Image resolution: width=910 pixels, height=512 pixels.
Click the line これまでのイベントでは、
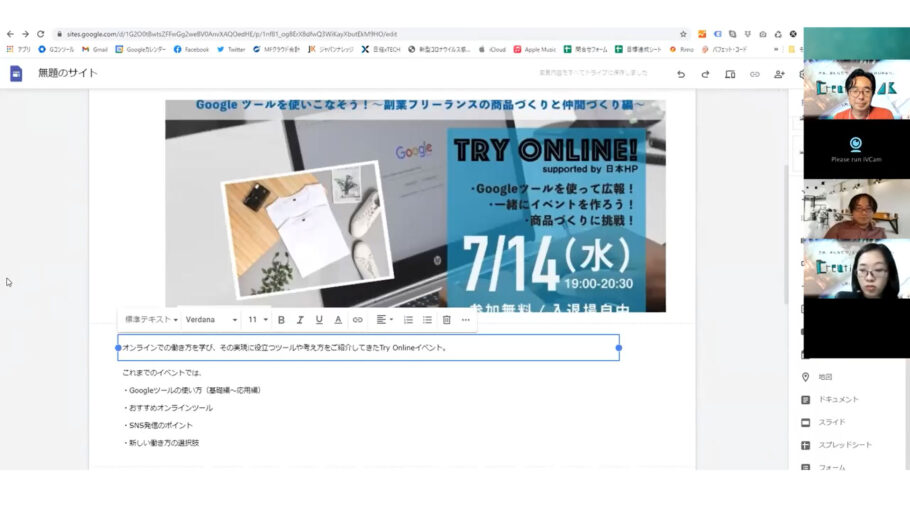(162, 373)
